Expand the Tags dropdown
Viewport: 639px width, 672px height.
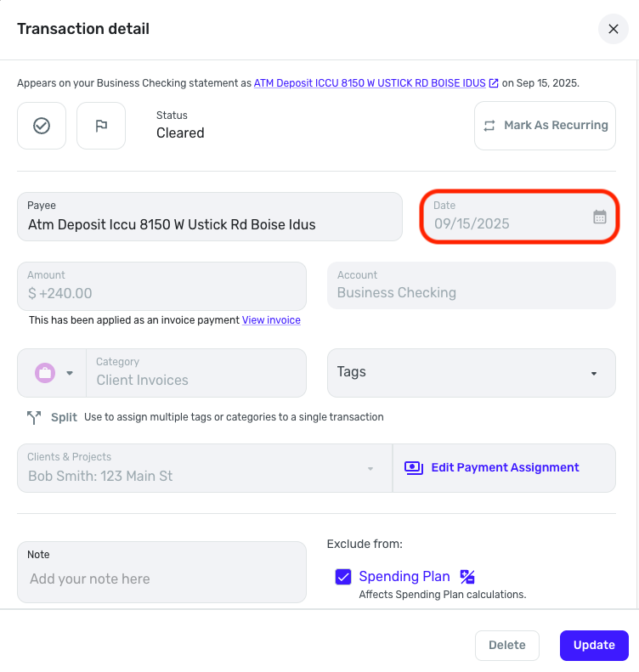point(594,373)
